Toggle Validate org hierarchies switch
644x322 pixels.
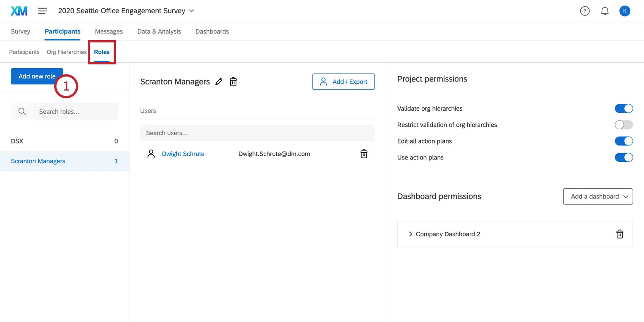[x=624, y=109]
